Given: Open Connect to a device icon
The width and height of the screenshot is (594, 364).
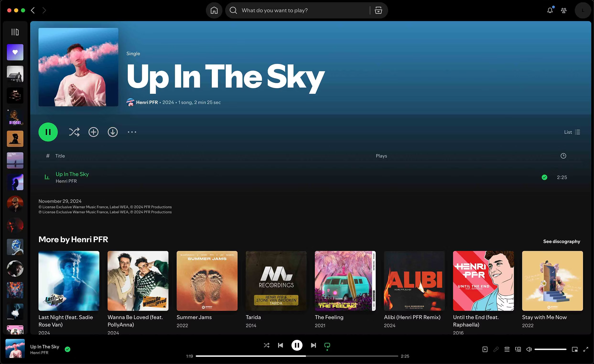Looking at the screenshot, I should pyautogui.click(x=518, y=349).
